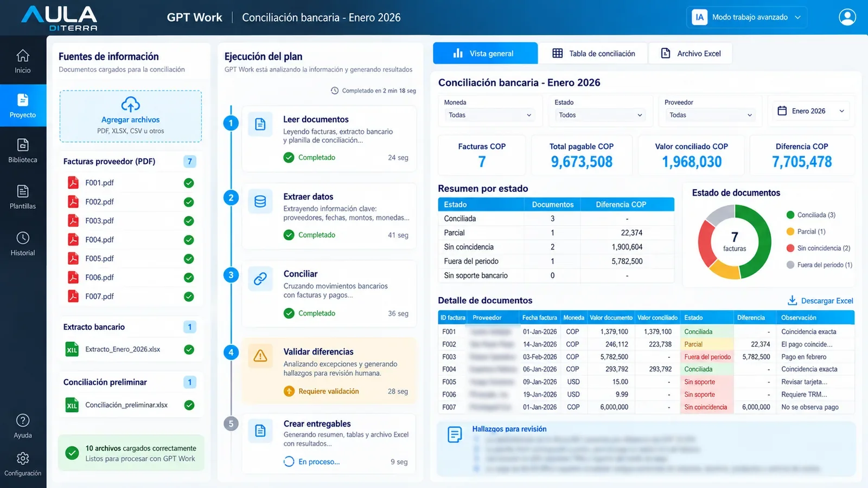868x488 pixels.
Task: Open the Enero 2026 date picker
Action: click(811, 111)
